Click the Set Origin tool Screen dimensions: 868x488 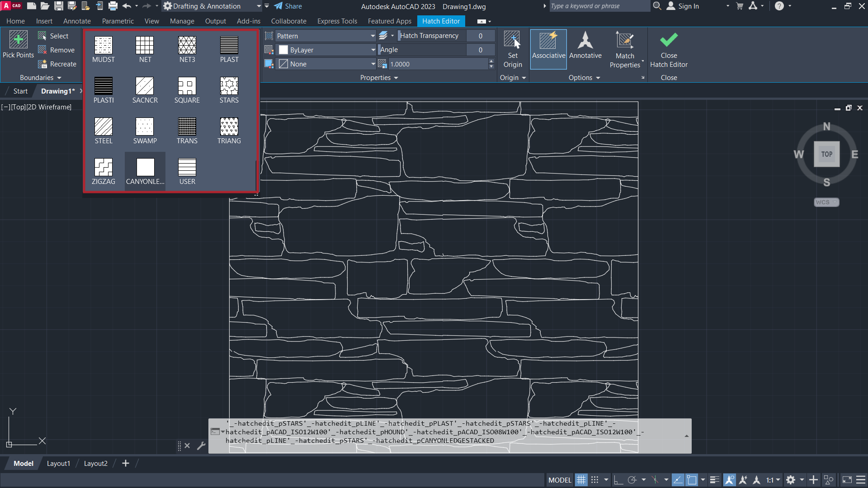(512, 49)
